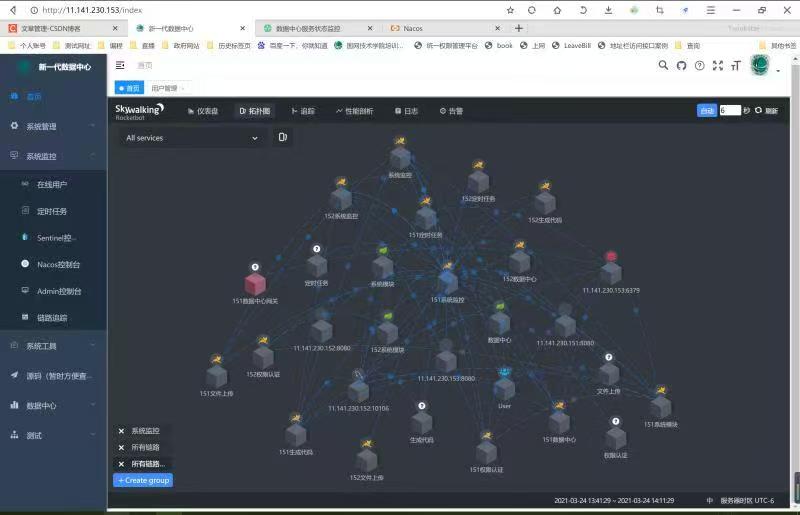Enter fullscreen using the expand icon
This screenshot has height=515, width=800.
tap(717, 65)
